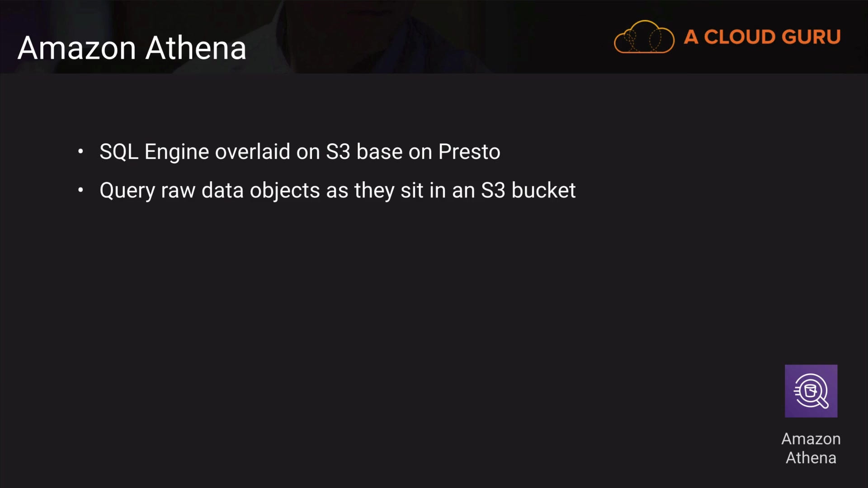Screen dimensions: 868x488
Task: Click the word Presto in first bullet
Action: [x=469, y=152]
